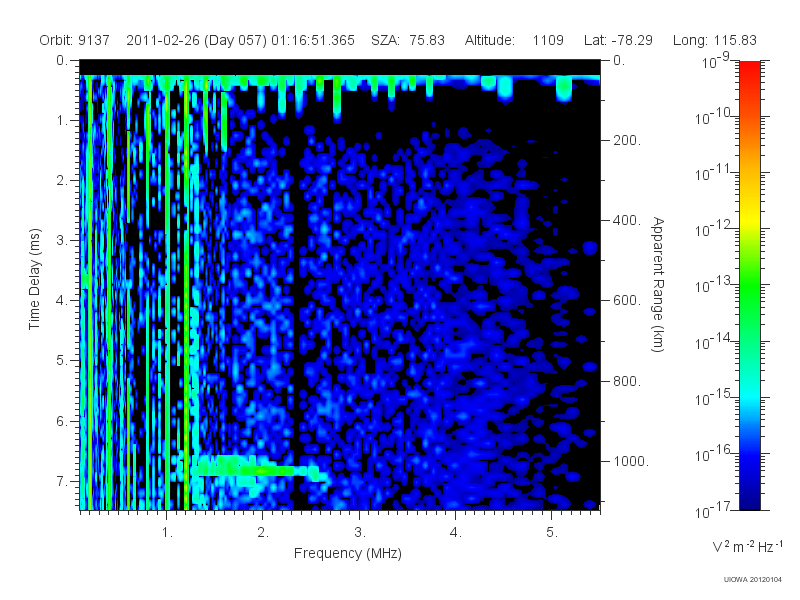Click the 'SZA: 75.83' value
The height and width of the screenshot is (600, 800).
coord(408,40)
